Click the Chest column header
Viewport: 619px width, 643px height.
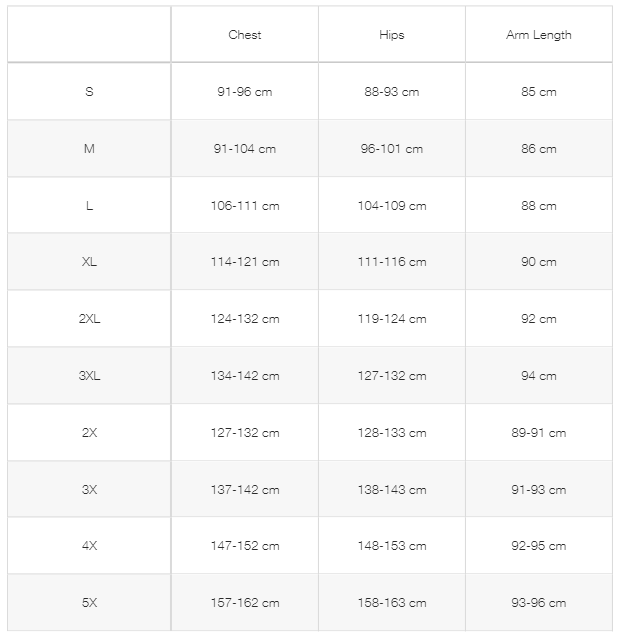point(245,35)
